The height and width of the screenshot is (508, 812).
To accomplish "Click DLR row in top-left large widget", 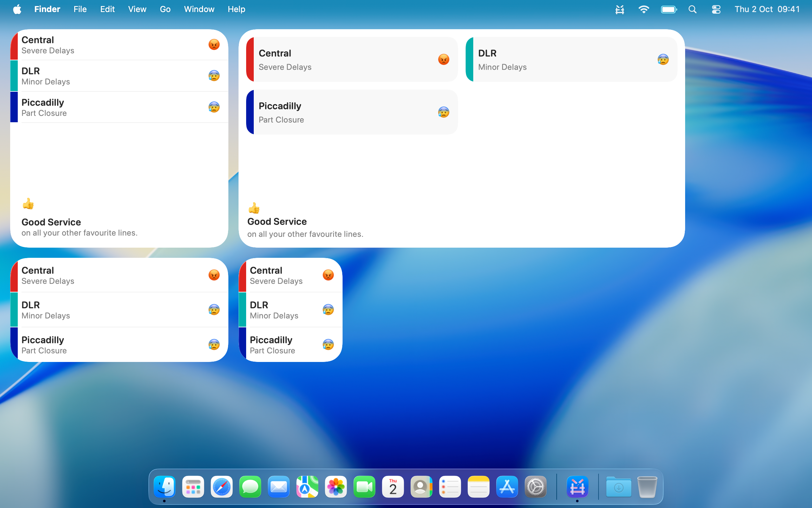I will 119,76.
